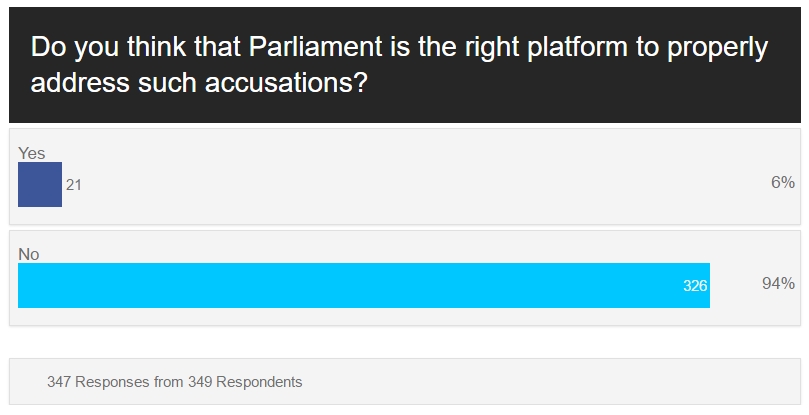The height and width of the screenshot is (415, 809).
Task: Select the No answer label
Action: (28, 254)
